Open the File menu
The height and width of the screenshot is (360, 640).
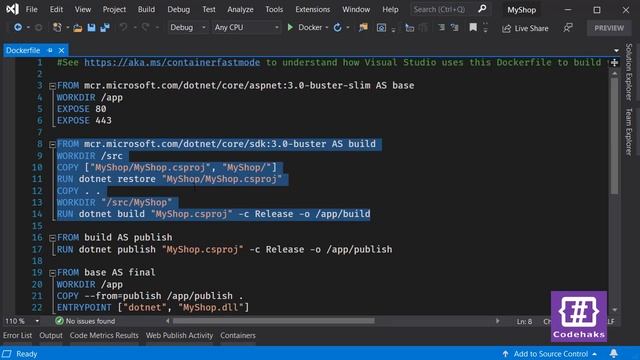point(31,9)
